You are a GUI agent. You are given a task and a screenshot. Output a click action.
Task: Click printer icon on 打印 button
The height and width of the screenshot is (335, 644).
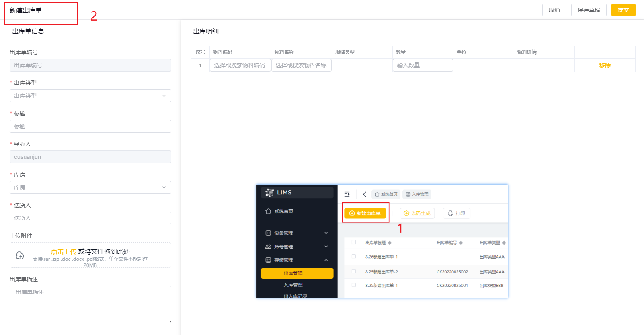[450, 213]
